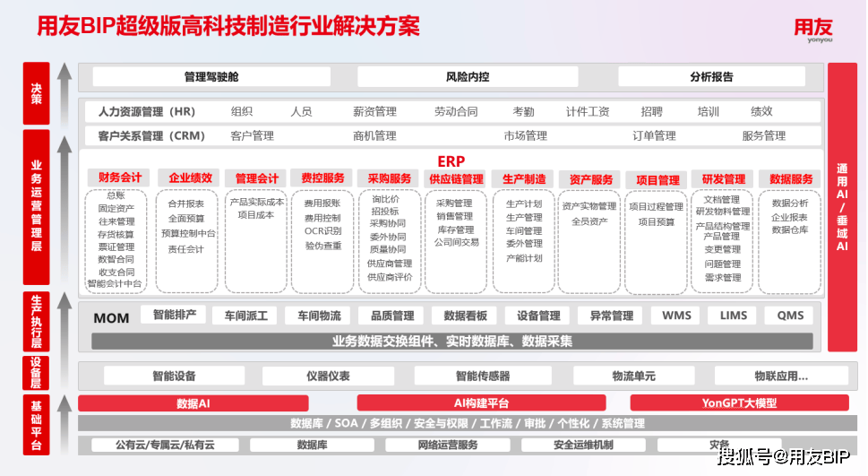Select the 智能设备 box
Viewport: 868px width, 476px height.
175,376
